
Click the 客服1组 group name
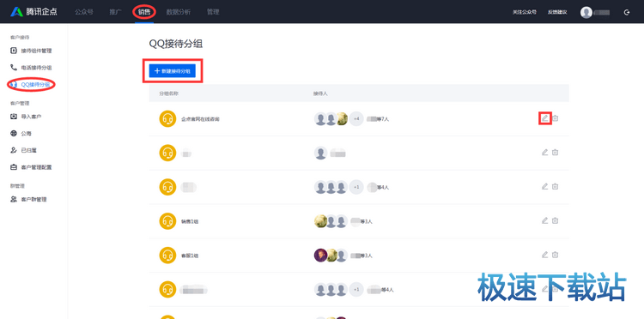(190, 256)
